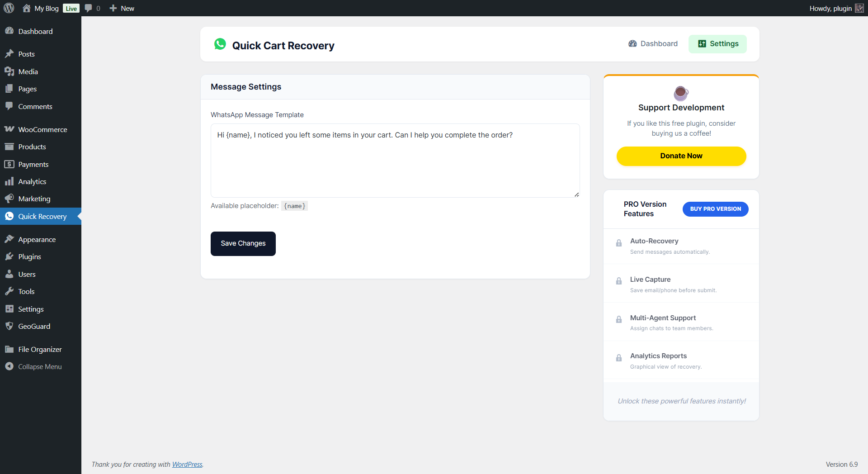Click the coffee cup icon above Support Development
The height and width of the screenshot is (474, 868).
pos(681,94)
